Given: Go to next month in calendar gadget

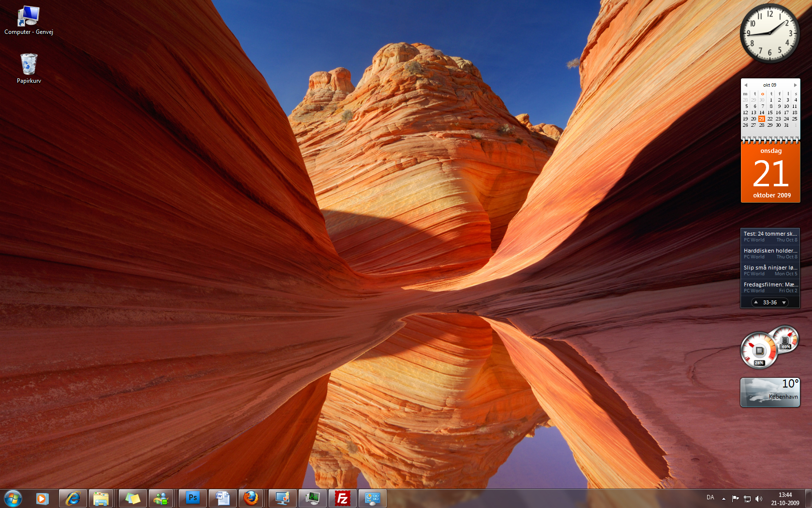Looking at the screenshot, I should pyautogui.click(x=795, y=85).
